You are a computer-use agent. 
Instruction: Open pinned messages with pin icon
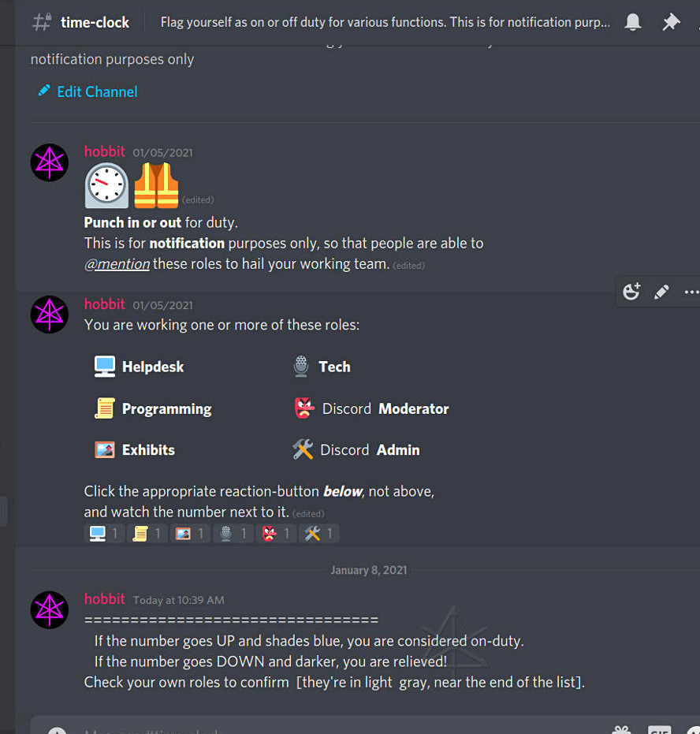click(x=671, y=22)
